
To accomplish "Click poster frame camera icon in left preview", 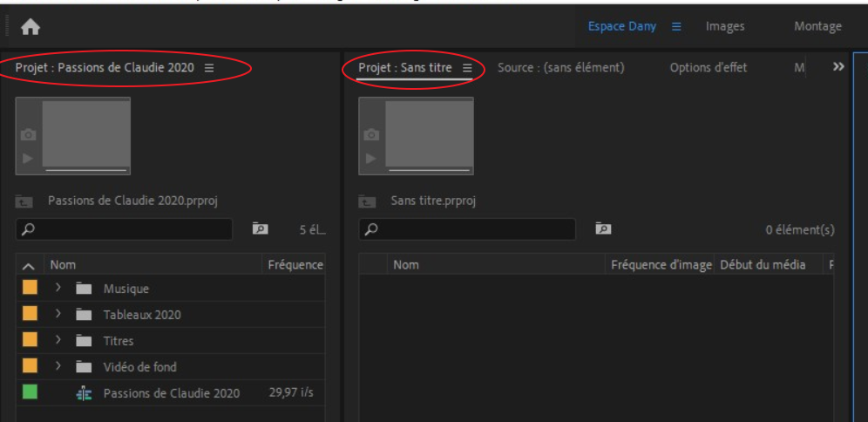I will (28, 134).
